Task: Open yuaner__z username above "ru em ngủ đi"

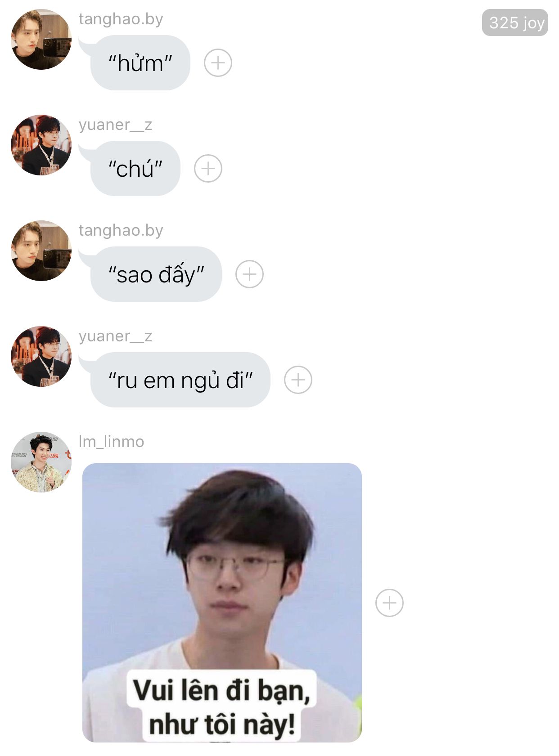Action: [115, 336]
